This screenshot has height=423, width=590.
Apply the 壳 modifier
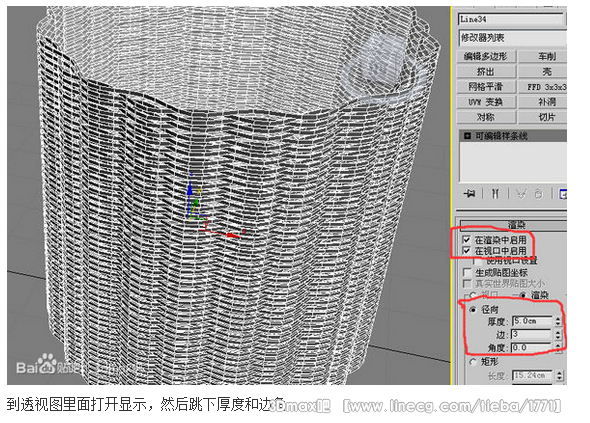pyautogui.click(x=543, y=72)
